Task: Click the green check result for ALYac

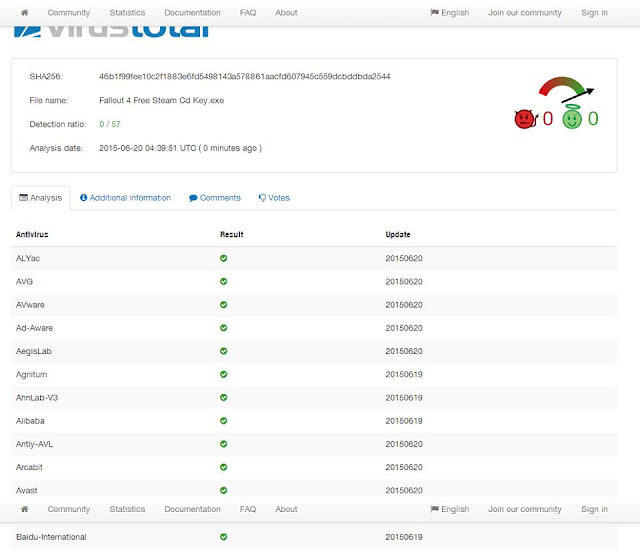Action: coord(224,258)
